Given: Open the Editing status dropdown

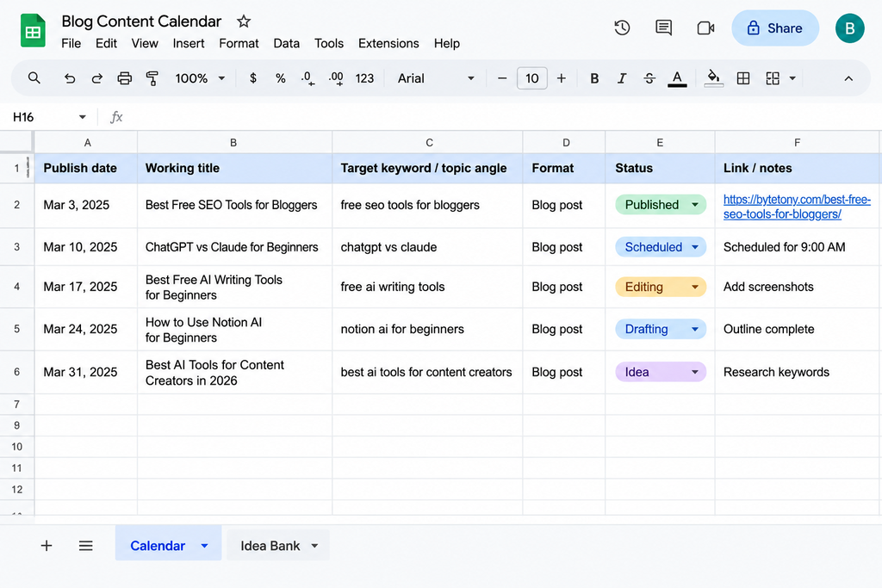Looking at the screenshot, I should pyautogui.click(x=695, y=287).
